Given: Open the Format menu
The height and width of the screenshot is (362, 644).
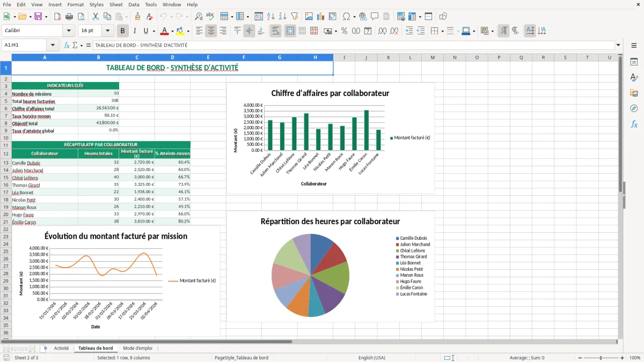Looking at the screenshot, I should 75,4.
